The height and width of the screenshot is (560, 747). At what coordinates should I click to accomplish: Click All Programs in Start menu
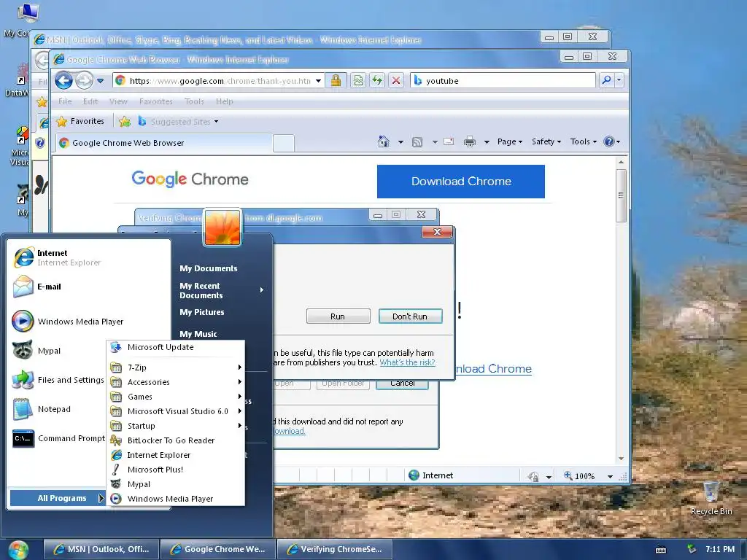tap(57, 498)
